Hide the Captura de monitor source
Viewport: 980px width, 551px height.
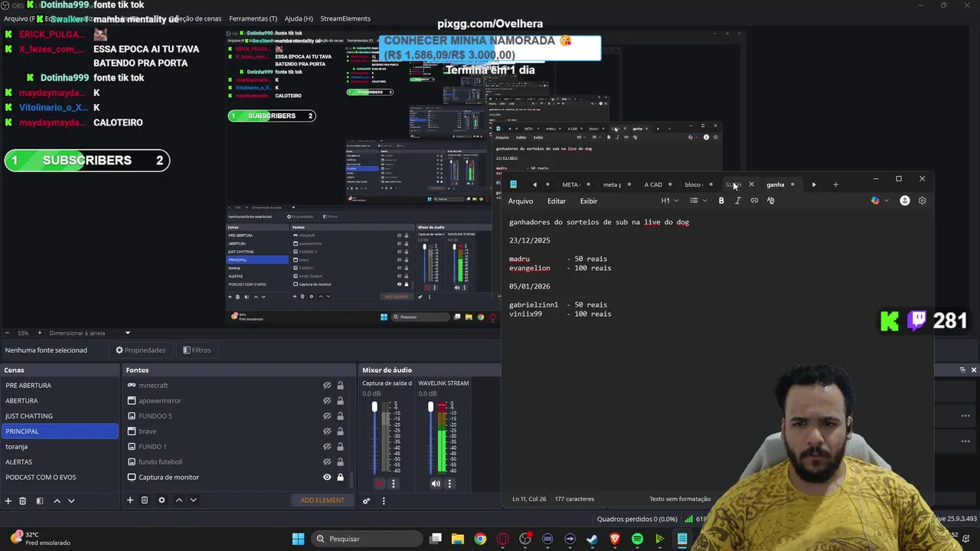327,478
